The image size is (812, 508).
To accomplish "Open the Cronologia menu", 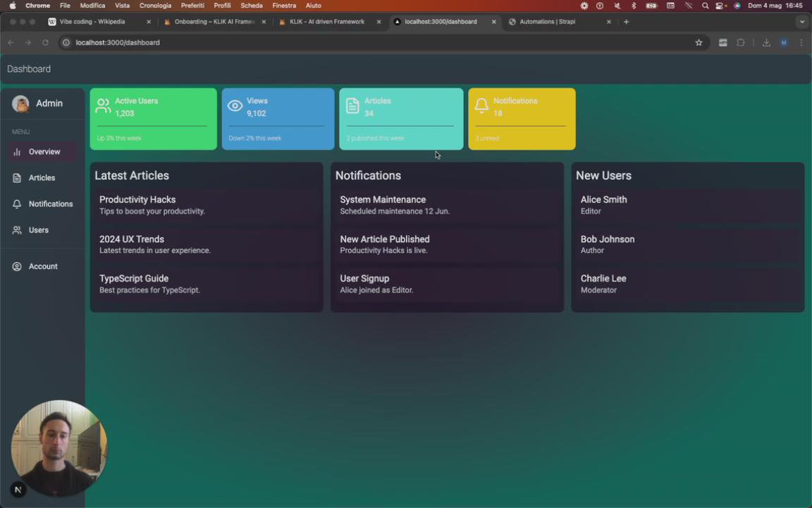I will (155, 6).
